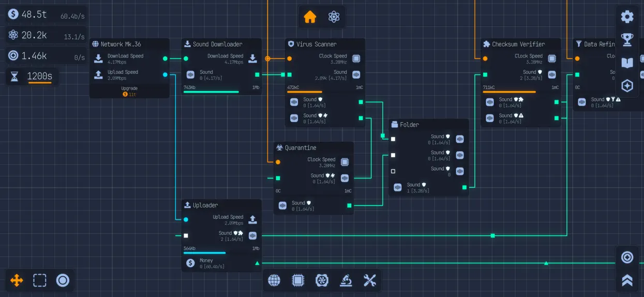Click Quarantine's bottom output Sound icon

coord(282,205)
